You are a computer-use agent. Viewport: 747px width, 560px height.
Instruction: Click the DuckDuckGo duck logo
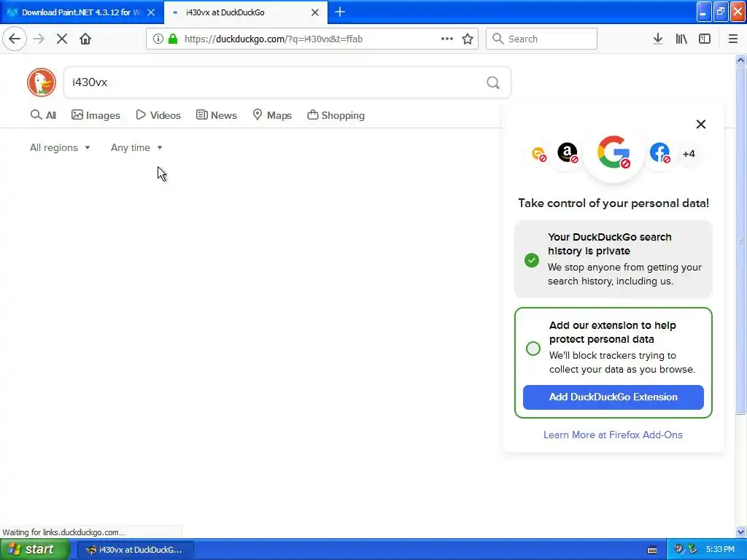[42, 82]
